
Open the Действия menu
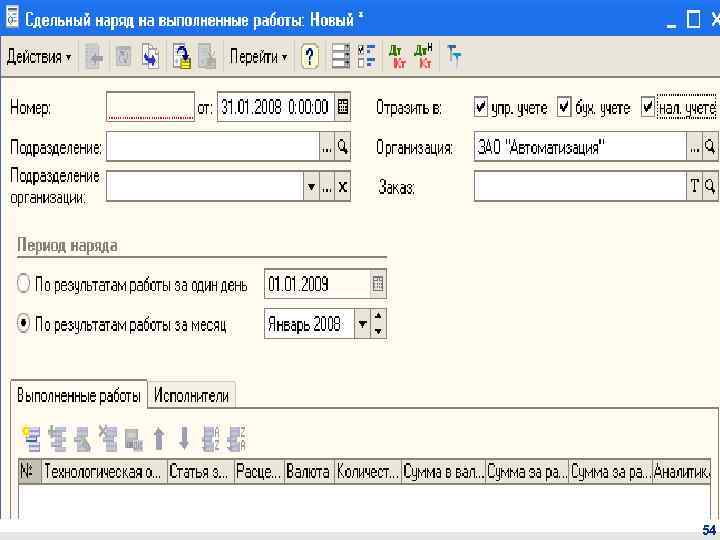point(39,57)
